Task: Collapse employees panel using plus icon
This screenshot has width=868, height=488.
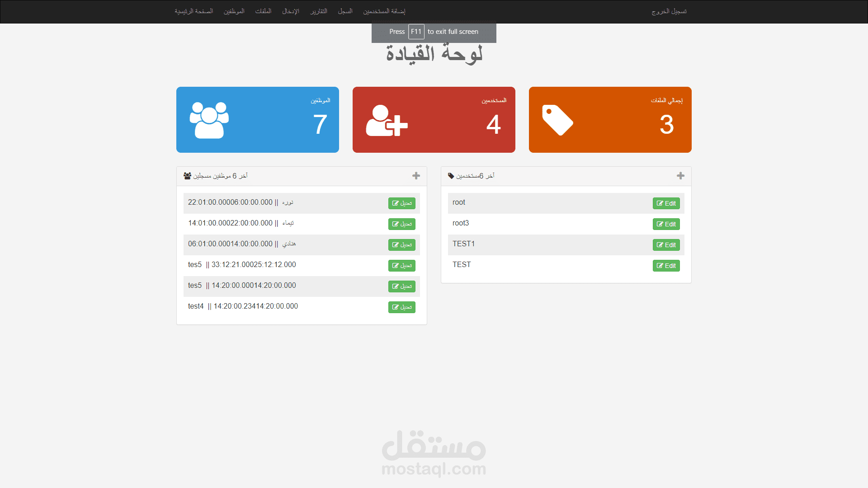Action: pyautogui.click(x=416, y=176)
